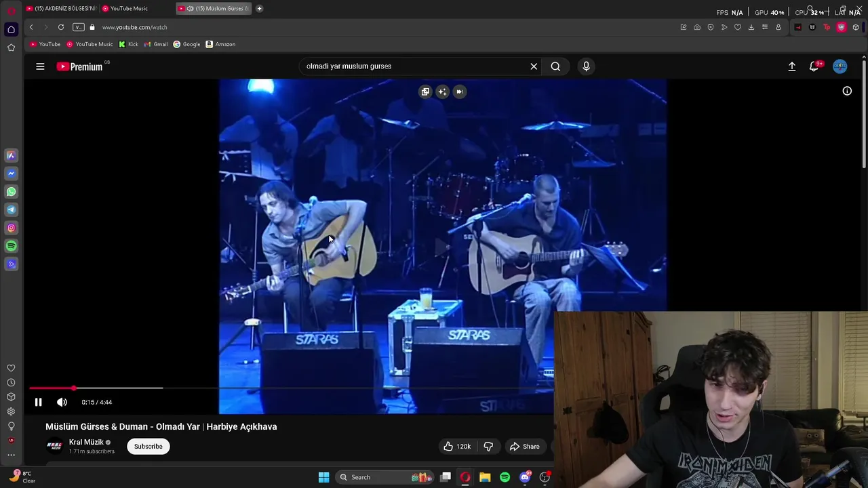Open Spotify from Windows taskbar

point(505,477)
